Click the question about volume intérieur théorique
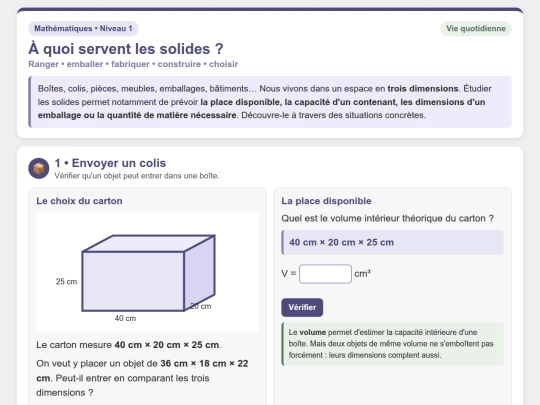Viewport: 540px width, 405px height. click(x=387, y=218)
